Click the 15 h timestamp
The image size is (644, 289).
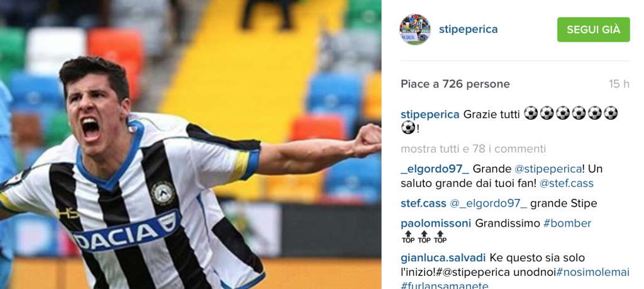(619, 84)
